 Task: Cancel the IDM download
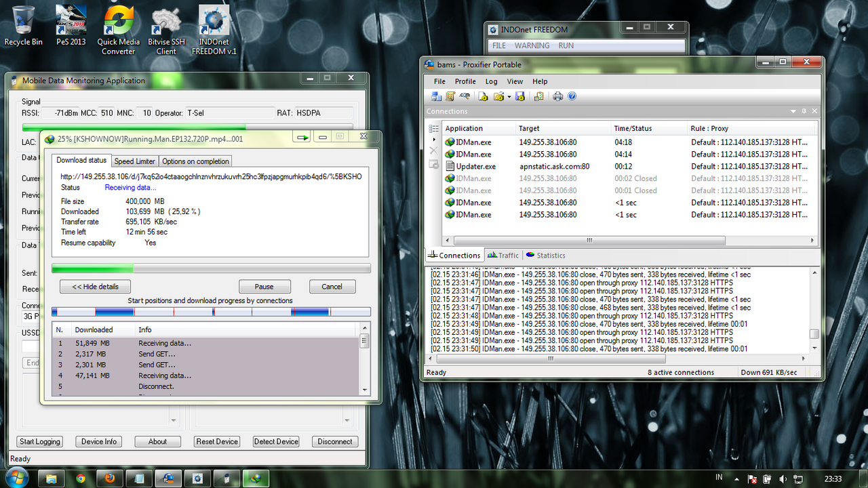[332, 287]
